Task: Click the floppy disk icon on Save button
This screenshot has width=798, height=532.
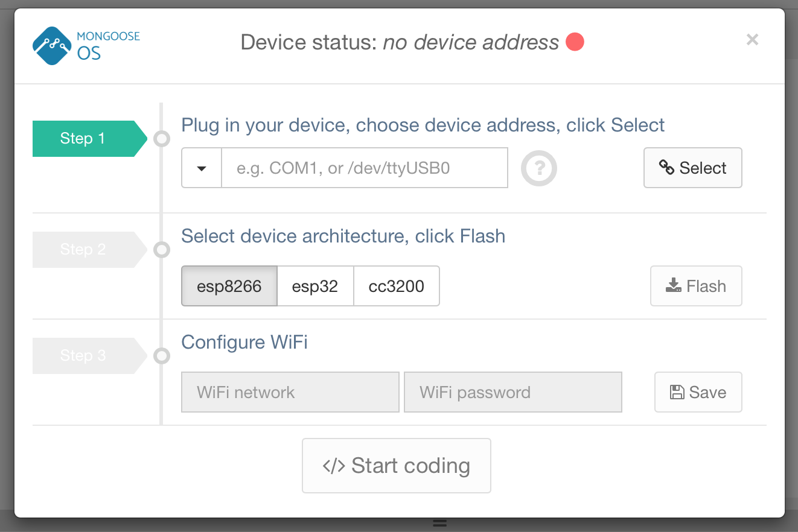Action: pyautogui.click(x=677, y=392)
